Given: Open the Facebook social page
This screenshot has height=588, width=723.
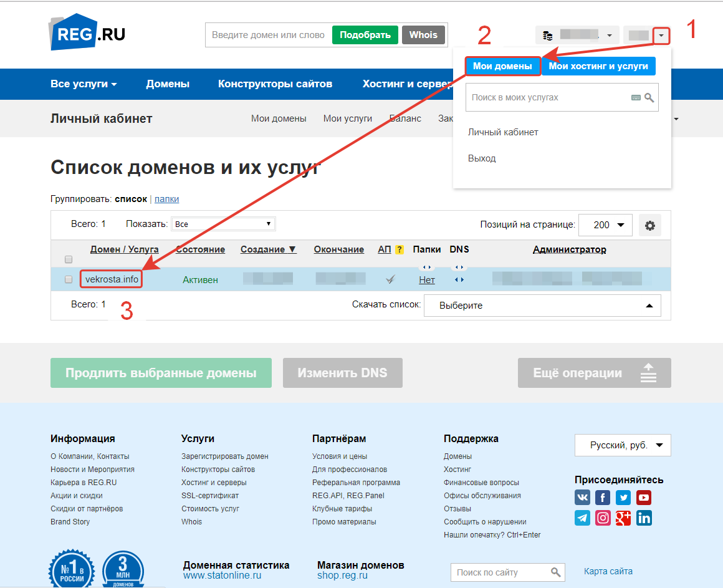Looking at the screenshot, I should point(603,498).
